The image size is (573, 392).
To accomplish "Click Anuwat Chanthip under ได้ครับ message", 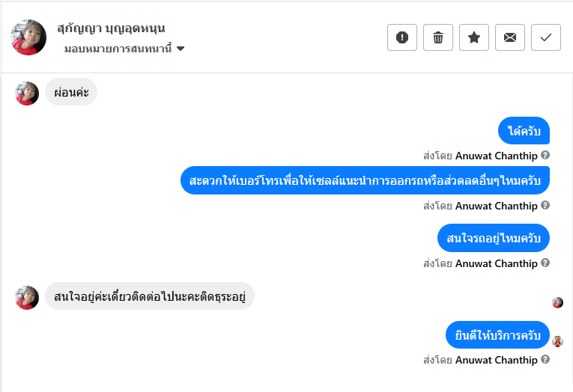I will 496,156.
